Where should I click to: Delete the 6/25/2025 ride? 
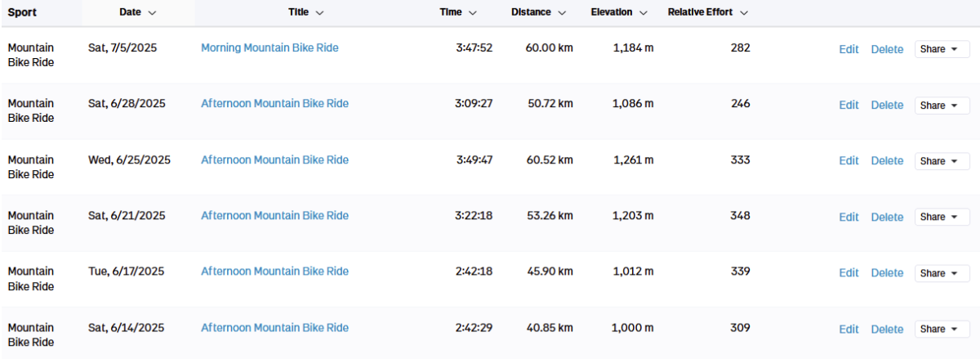pos(887,161)
